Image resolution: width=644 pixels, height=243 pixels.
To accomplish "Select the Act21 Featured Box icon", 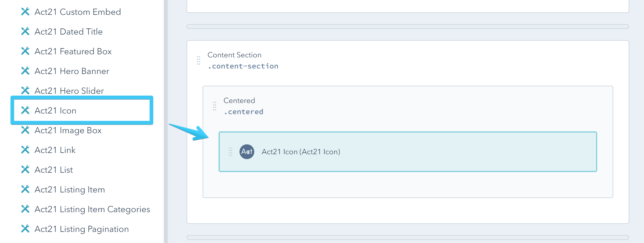I will [25, 51].
